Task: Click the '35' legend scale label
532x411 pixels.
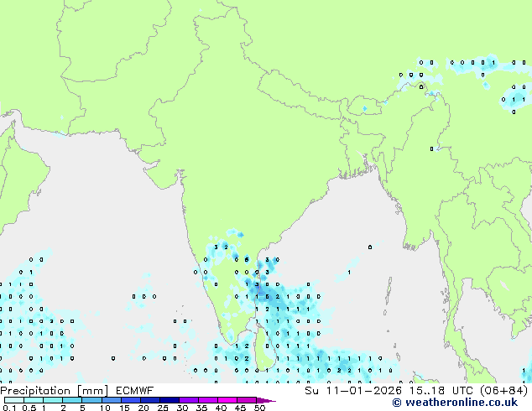Action: pyautogui.click(x=201, y=408)
